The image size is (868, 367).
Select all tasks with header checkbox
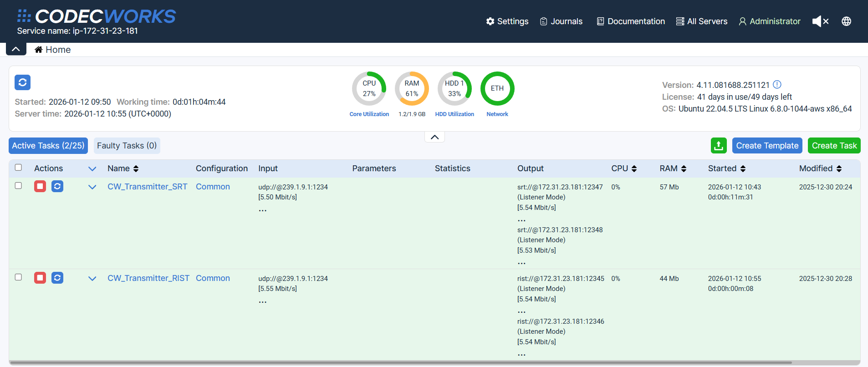18,168
